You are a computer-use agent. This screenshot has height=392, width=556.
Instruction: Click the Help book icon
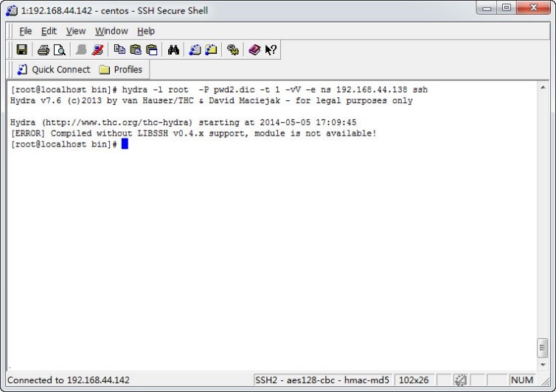pos(254,49)
